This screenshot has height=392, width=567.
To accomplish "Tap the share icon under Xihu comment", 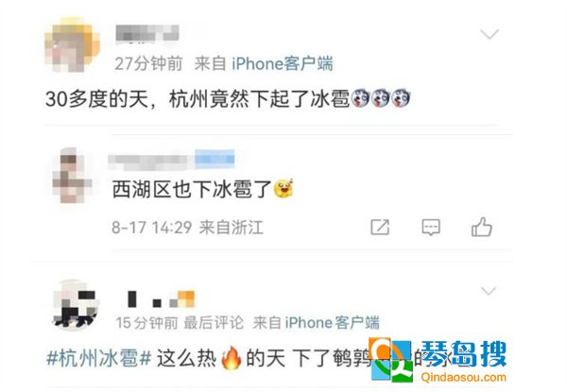I will [x=380, y=228].
